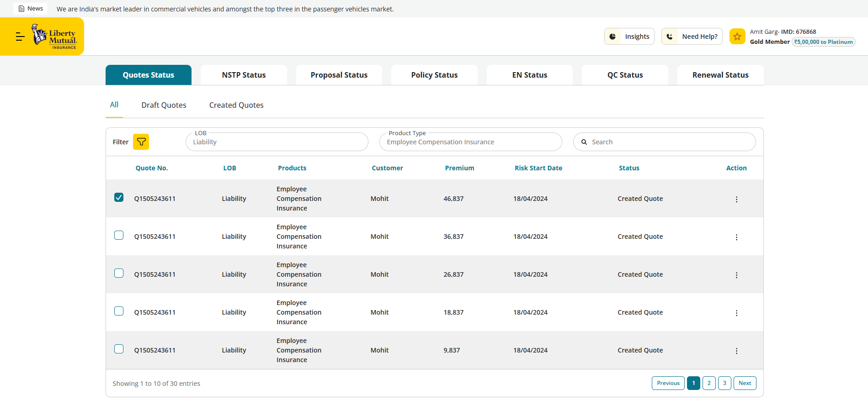868x416 pixels.
Task: Jump to page 2 in pagination
Action: point(708,383)
